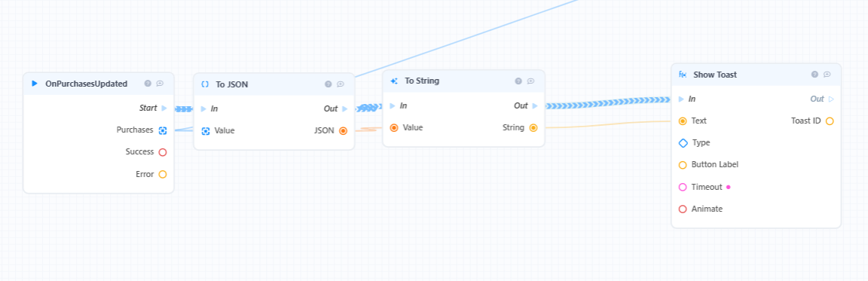Select the To JSON node title

click(232, 84)
